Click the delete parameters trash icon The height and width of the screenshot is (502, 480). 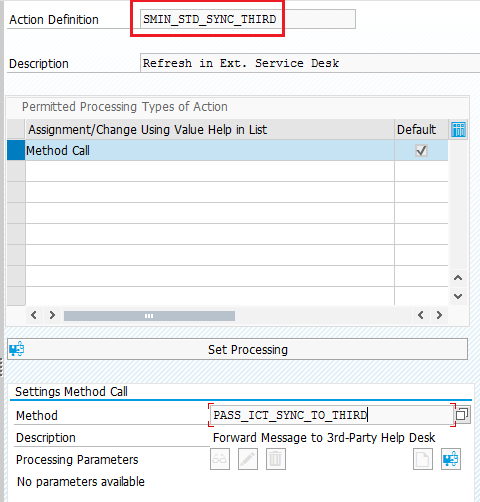point(276,459)
